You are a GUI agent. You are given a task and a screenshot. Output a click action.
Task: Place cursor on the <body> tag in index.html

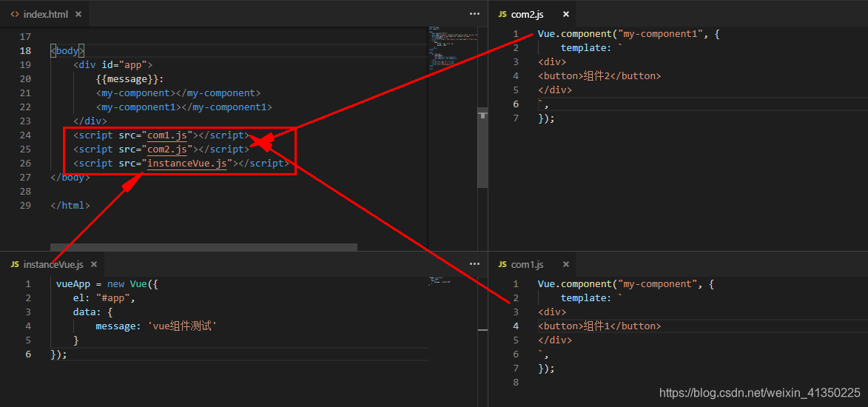[67, 51]
